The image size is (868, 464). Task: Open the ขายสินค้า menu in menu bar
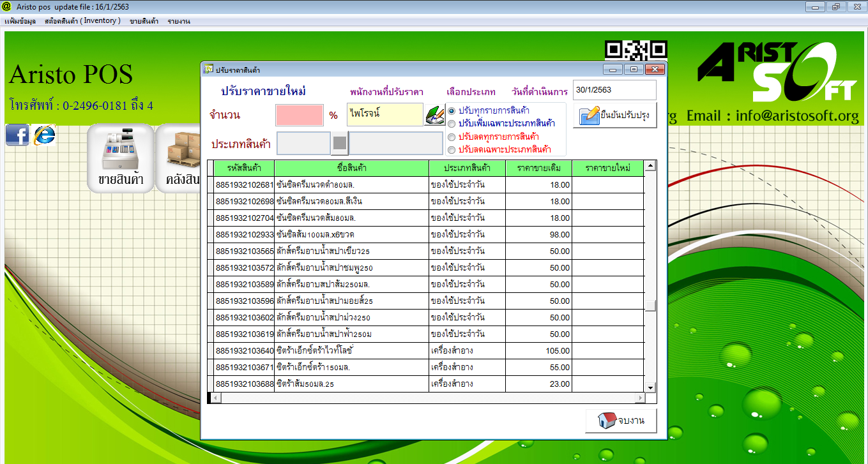coord(144,21)
